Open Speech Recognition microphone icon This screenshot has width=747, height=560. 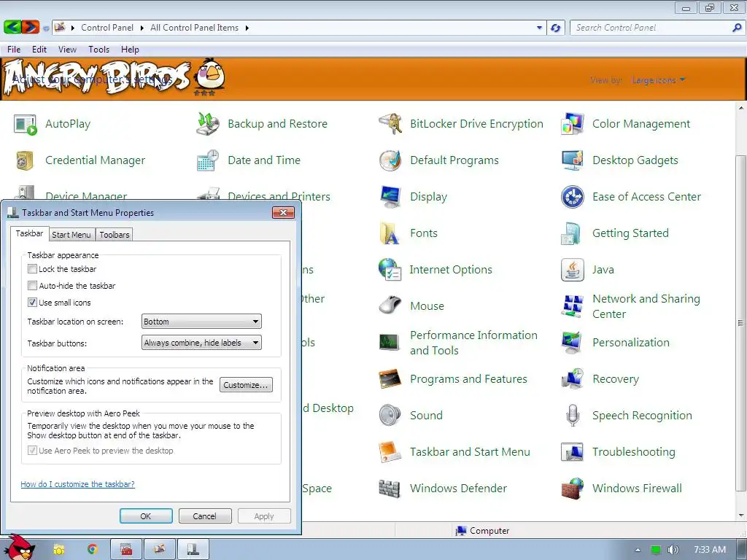(572, 415)
